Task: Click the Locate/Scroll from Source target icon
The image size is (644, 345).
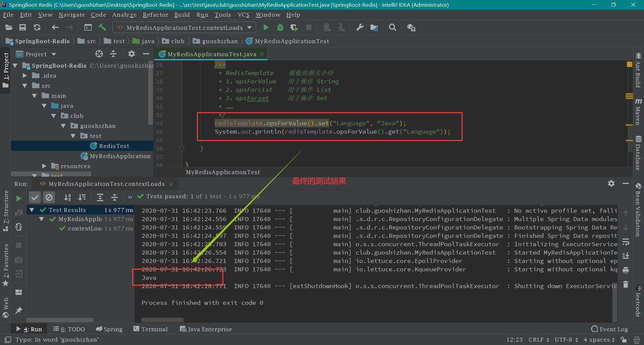Action: point(99,54)
